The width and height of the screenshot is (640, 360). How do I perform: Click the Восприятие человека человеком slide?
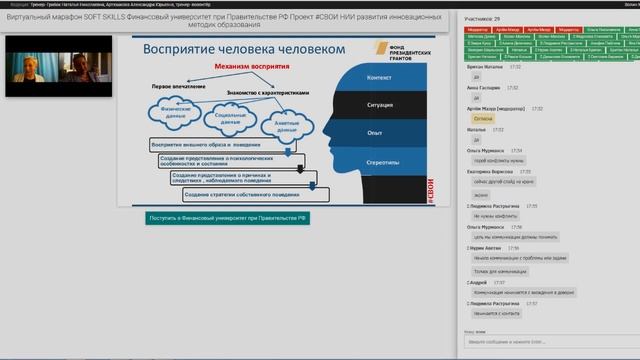[x=284, y=121]
